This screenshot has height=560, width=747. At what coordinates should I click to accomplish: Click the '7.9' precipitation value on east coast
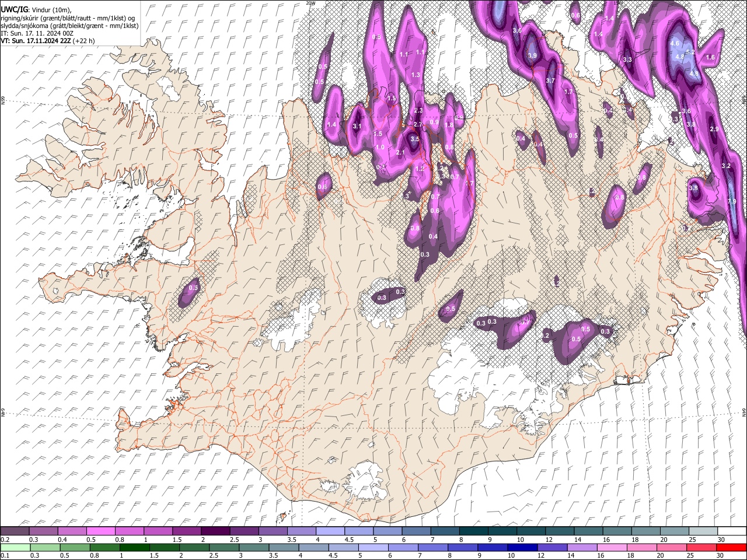733,201
